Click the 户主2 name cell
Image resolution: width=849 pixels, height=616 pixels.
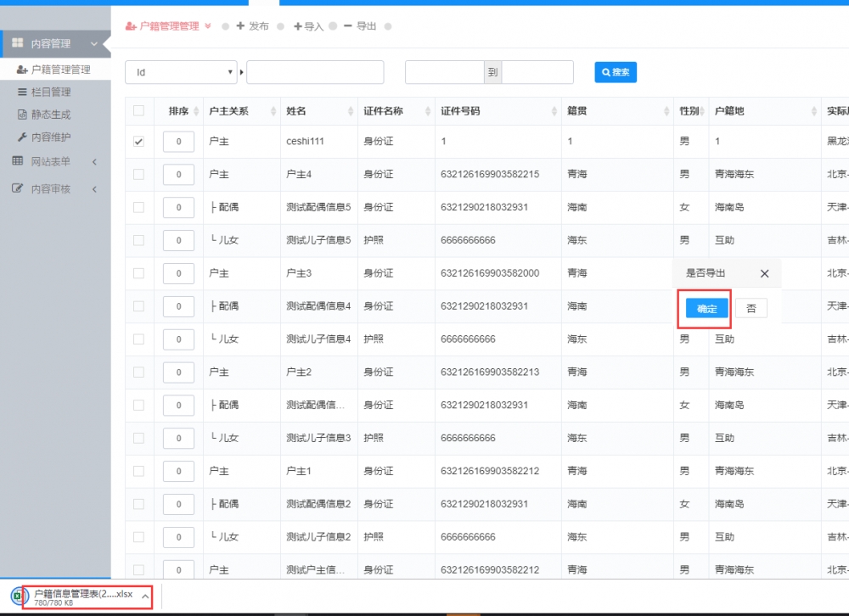click(299, 372)
